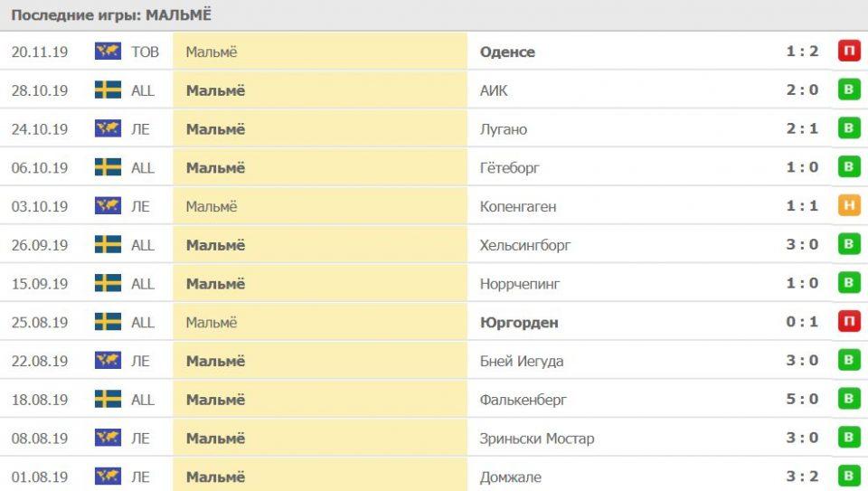Open the Зриньски Мостар team link
The height and width of the screenshot is (491, 868).
(537, 438)
